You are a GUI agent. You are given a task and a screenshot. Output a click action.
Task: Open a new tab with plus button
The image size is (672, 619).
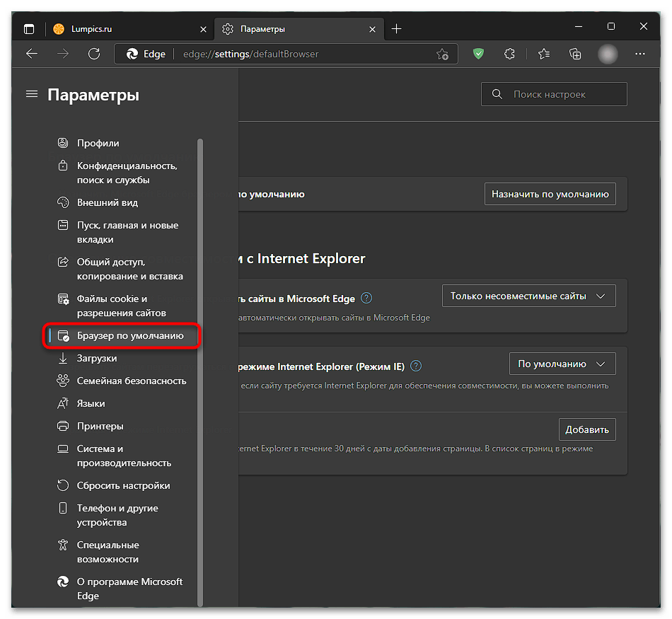pos(396,29)
